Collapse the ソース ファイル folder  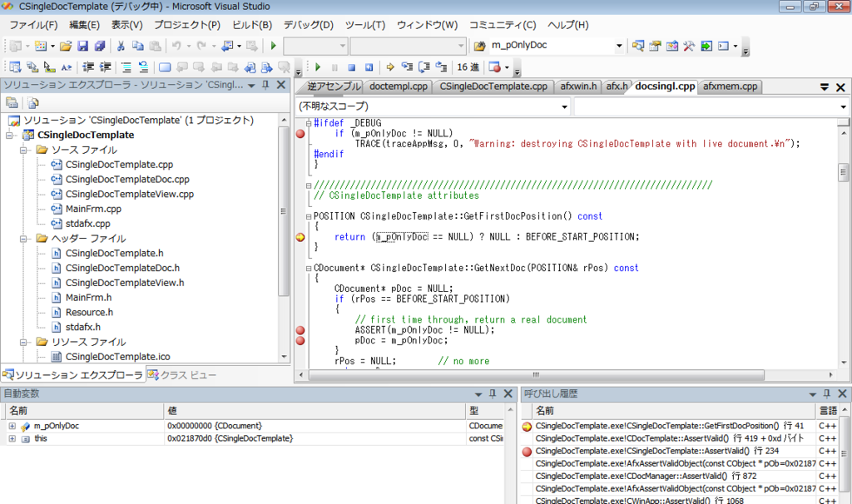23,150
